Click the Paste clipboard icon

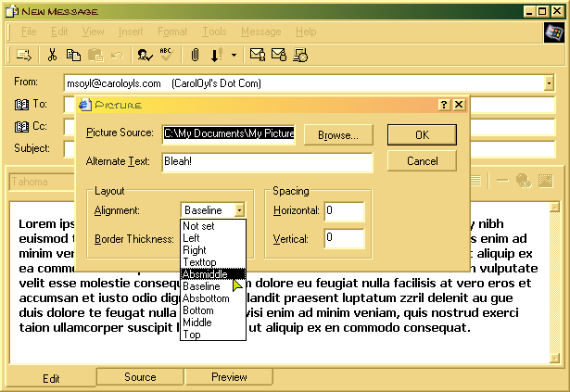click(95, 55)
